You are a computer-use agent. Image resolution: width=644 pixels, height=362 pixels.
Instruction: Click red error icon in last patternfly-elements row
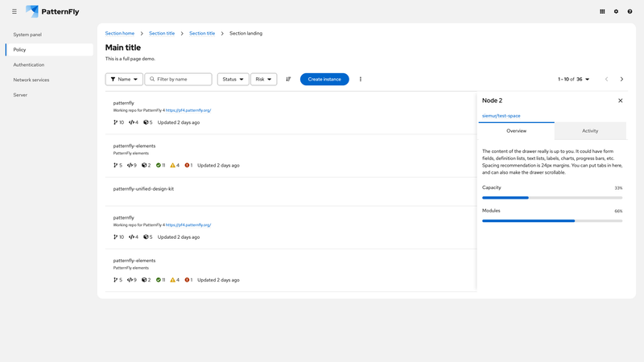pos(187,280)
